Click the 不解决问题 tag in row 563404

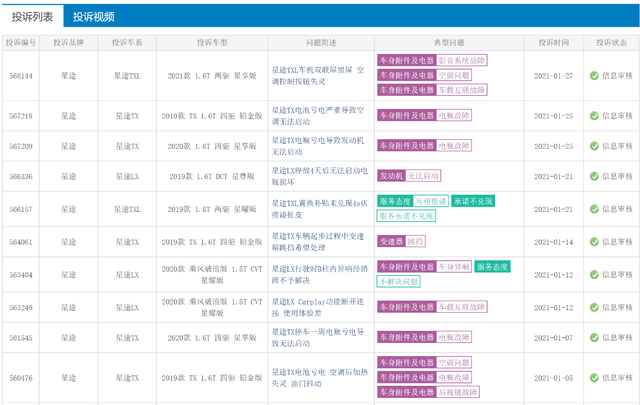398,282
